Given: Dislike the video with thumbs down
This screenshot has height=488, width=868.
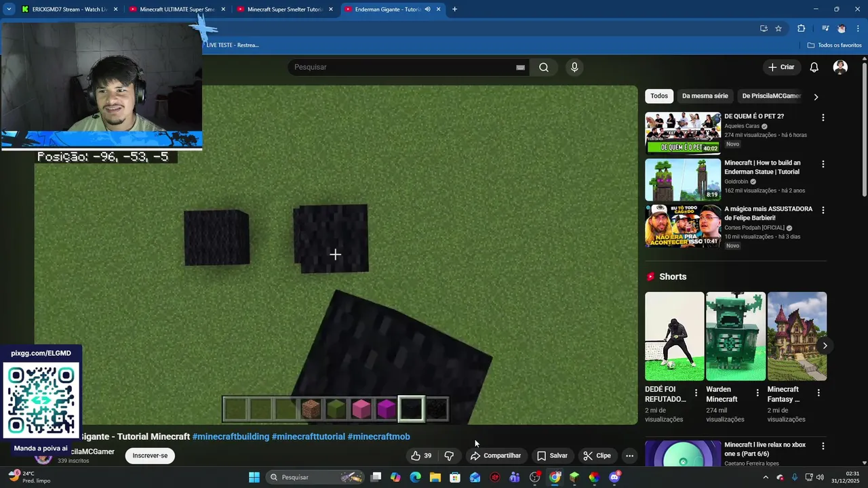Looking at the screenshot, I should pyautogui.click(x=449, y=455).
